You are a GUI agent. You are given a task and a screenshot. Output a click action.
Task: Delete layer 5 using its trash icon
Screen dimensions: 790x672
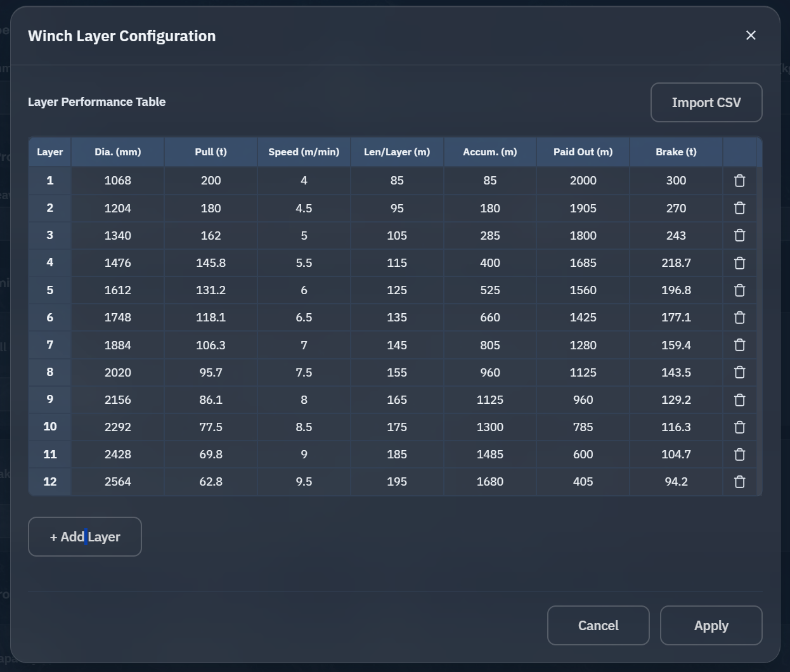click(x=739, y=290)
